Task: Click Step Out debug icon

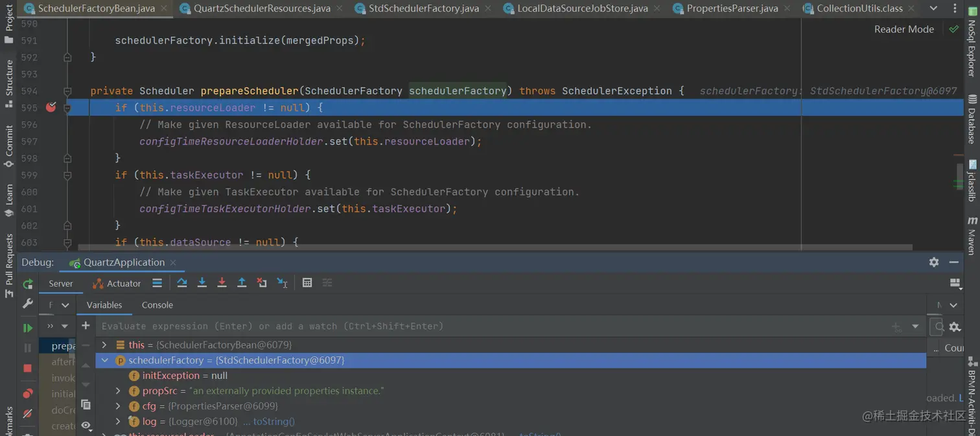Action: pyautogui.click(x=242, y=283)
